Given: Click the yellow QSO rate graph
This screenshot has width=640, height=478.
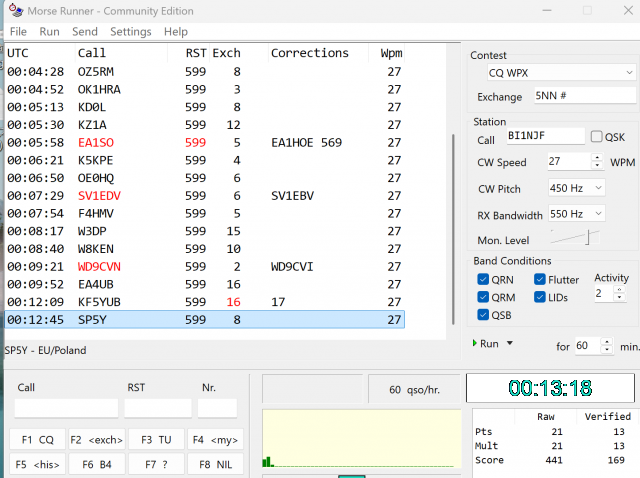Looking at the screenshot, I should 362,438.
